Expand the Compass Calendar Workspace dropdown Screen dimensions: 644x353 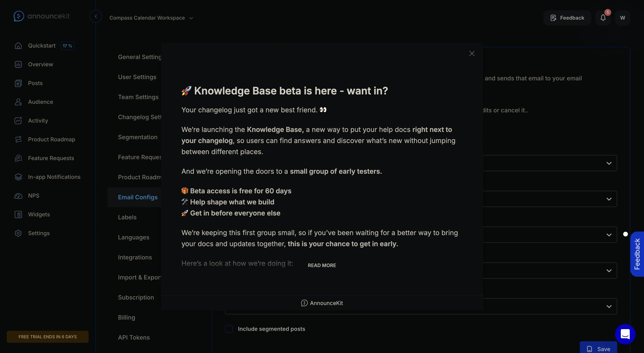[x=151, y=18]
